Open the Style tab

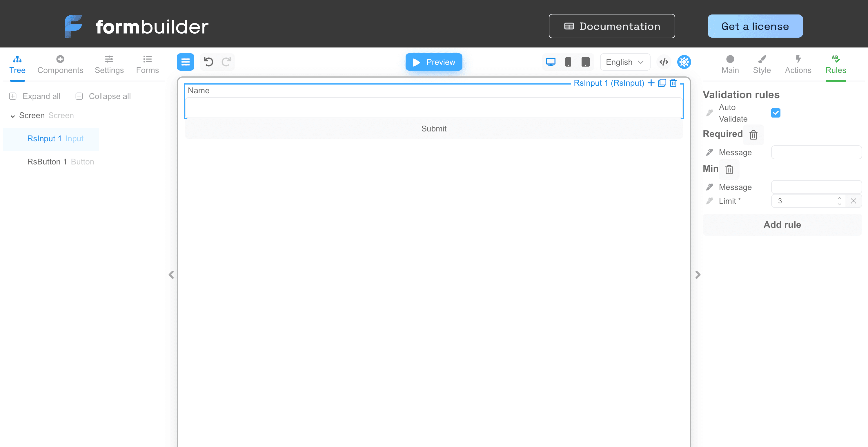(x=762, y=64)
